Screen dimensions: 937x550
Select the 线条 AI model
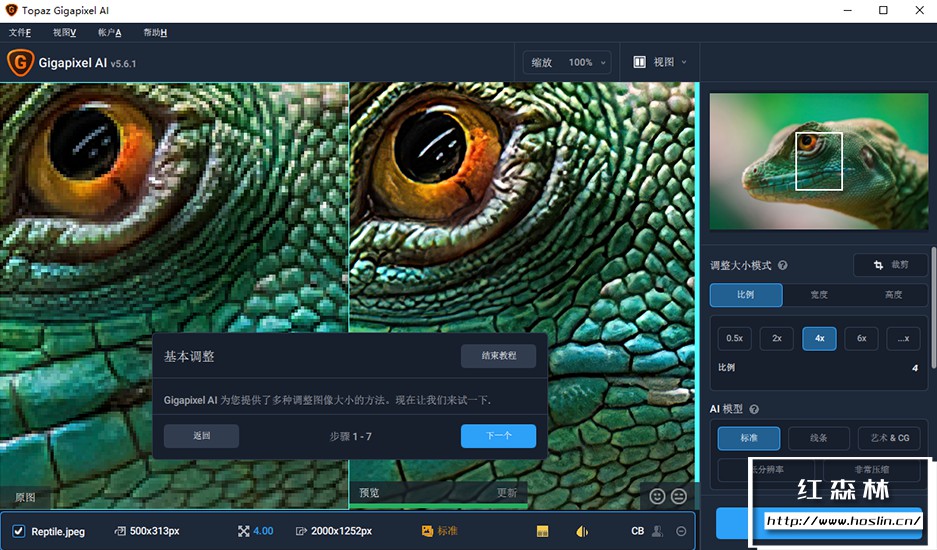(819, 438)
